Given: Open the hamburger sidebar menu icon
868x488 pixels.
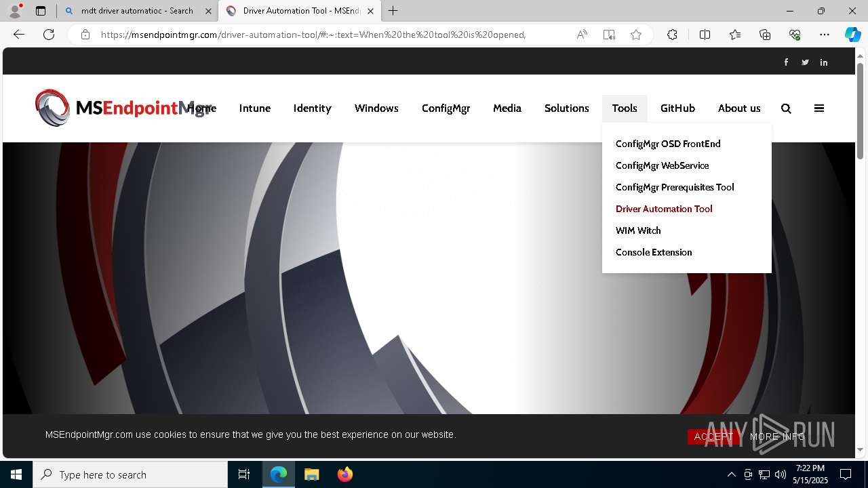Looking at the screenshot, I should click(x=819, y=108).
